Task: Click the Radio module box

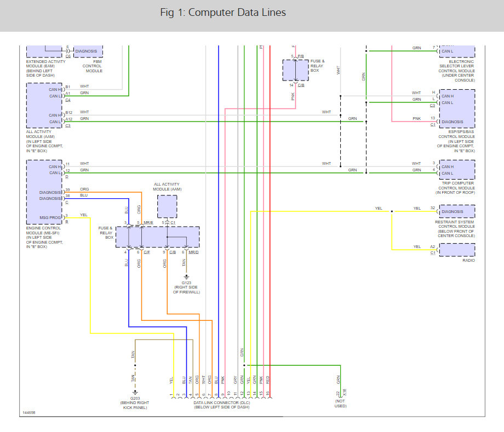Action: (x=457, y=250)
